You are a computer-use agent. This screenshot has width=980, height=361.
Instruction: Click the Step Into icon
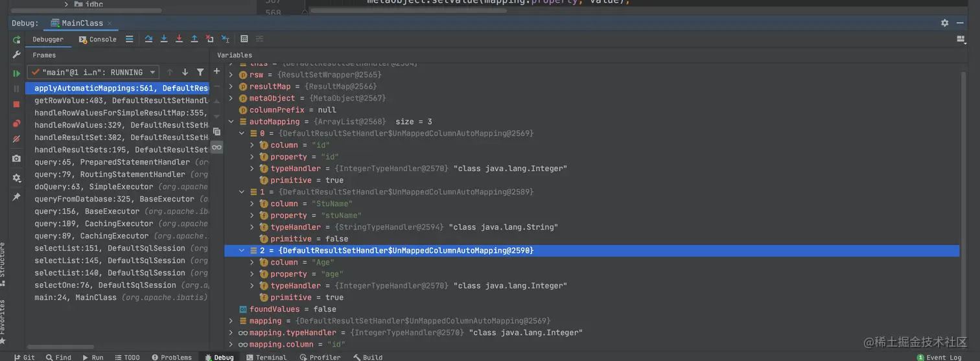tap(164, 39)
